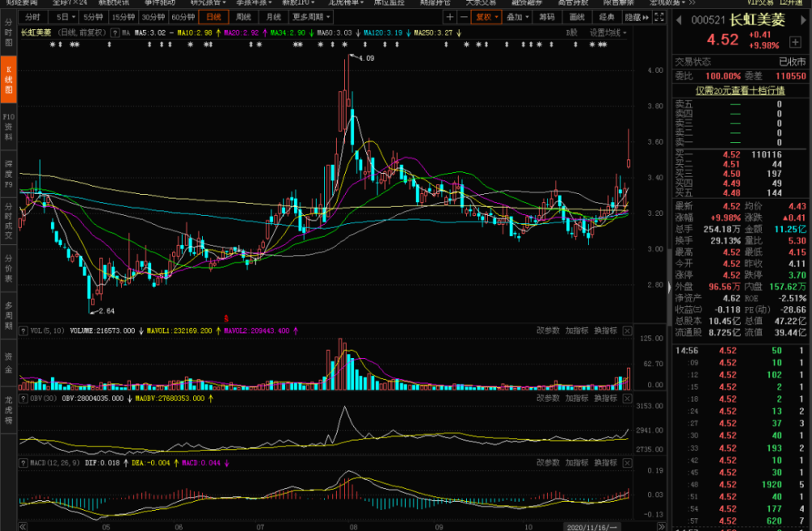Open 叠加 overlay dropdown
Viewport: 812px width, 531px height.
point(516,17)
